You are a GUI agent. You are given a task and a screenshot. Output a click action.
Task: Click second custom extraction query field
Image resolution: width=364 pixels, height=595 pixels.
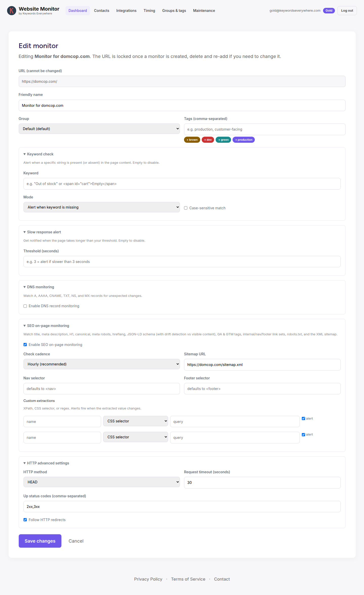tap(235, 438)
